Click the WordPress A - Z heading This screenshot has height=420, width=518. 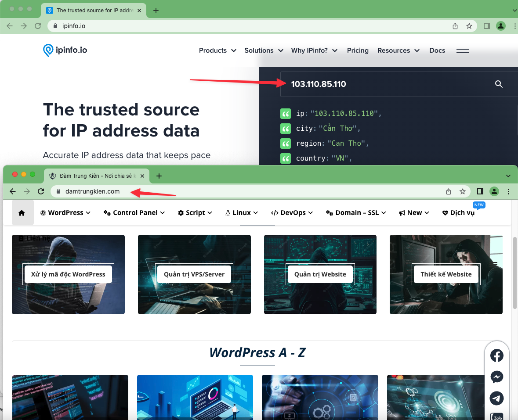pos(257,353)
